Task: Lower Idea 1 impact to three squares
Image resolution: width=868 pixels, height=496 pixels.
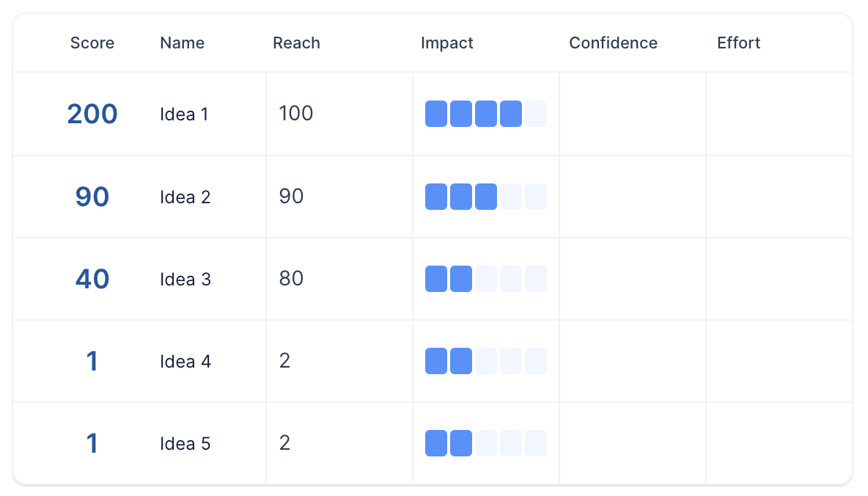Action: pos(486,114)
